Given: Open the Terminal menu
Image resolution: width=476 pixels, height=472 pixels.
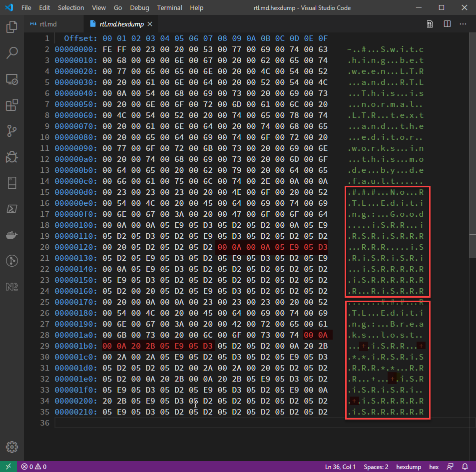Looking at the screenshot, I should 169,7.
